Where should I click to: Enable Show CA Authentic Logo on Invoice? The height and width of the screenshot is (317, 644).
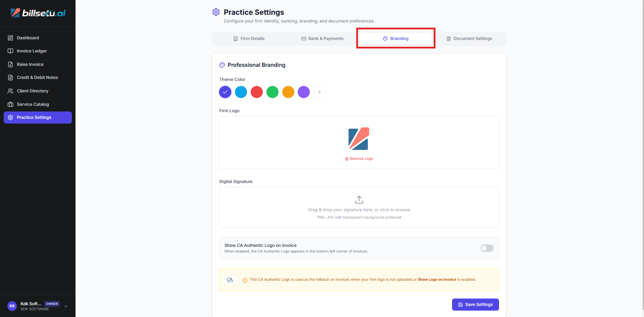coord(487,248)
